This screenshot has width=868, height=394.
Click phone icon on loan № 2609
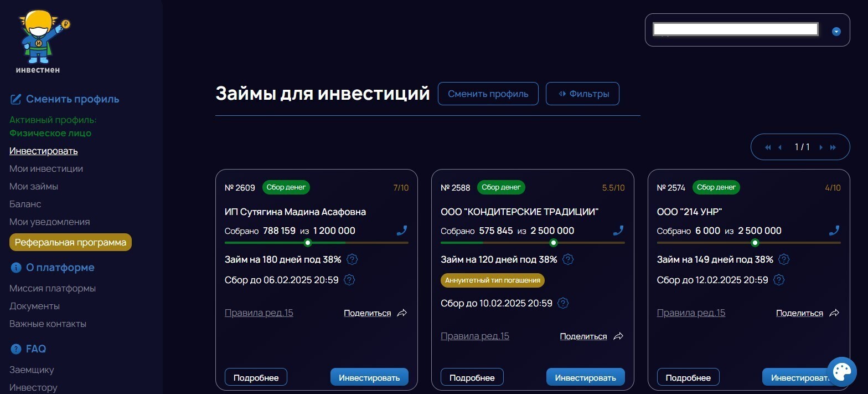click(x=402, y=231)
